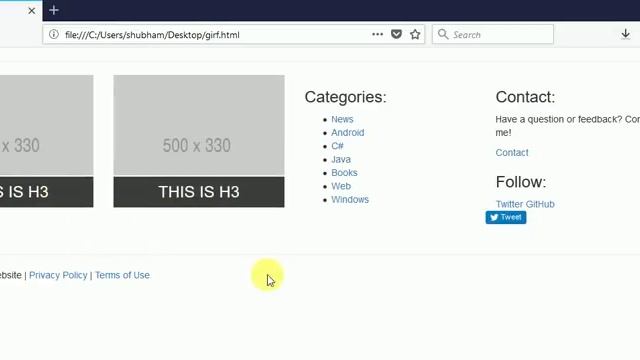Open a new tab with plus icon
Viewport: 640px width, 360px height.
tap(54, 10)
